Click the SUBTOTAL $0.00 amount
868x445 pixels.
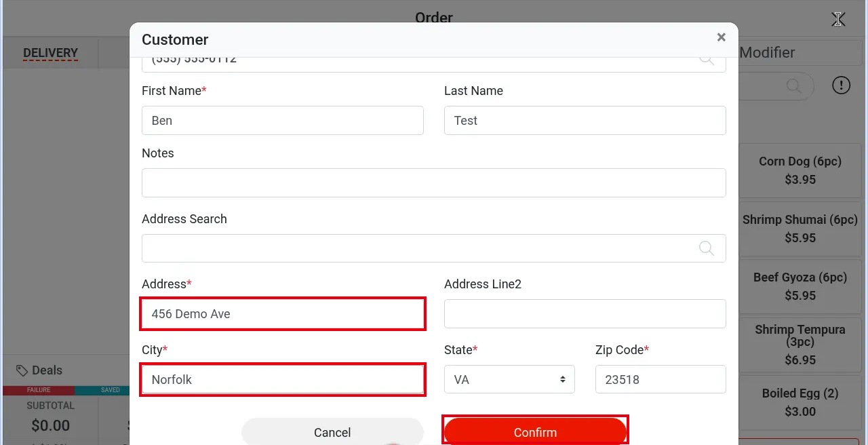(51, 426)
